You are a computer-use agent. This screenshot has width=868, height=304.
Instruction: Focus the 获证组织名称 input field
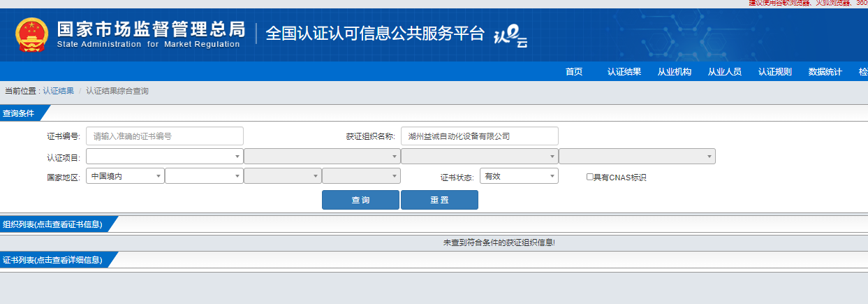[x=480, y=136]
